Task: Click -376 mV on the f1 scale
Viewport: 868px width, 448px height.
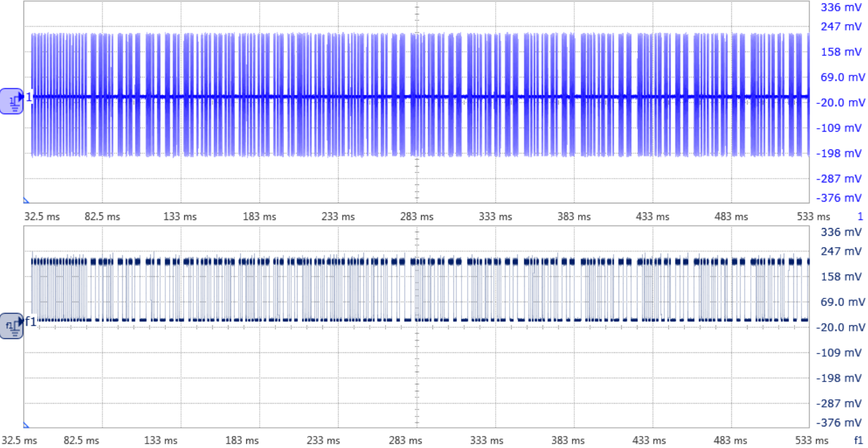Action: click(840, 423)
